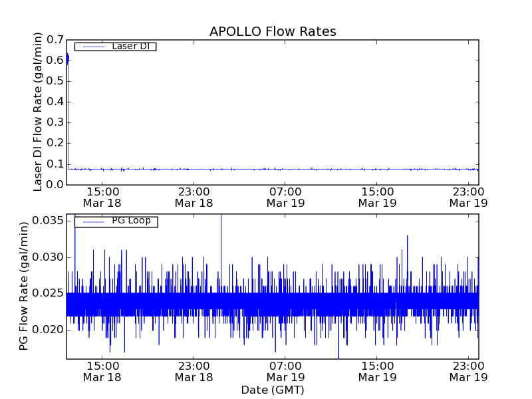The height and width of the screenshot is (399, 532).
Task: Click the 'APOLLO Flow Rates' chart title
Action: pyautogui.click(x=273, y=32)
